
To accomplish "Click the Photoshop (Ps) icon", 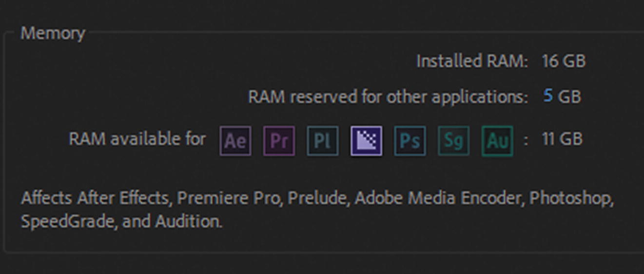I will click(x=410, y=141).
